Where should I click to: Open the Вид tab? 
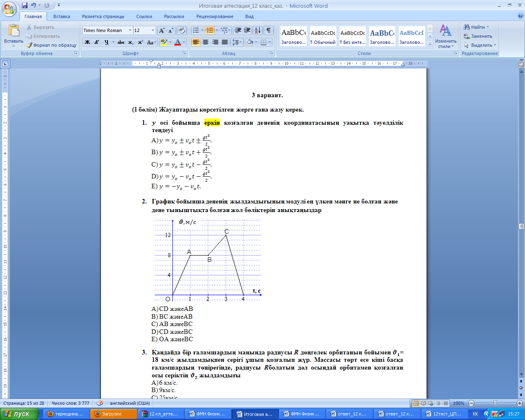(249, 16)
